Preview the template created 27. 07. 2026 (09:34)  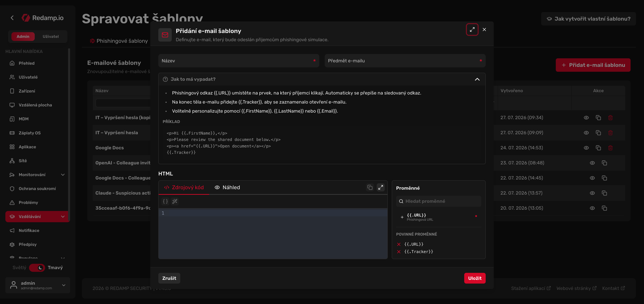[x=586, y=118]
